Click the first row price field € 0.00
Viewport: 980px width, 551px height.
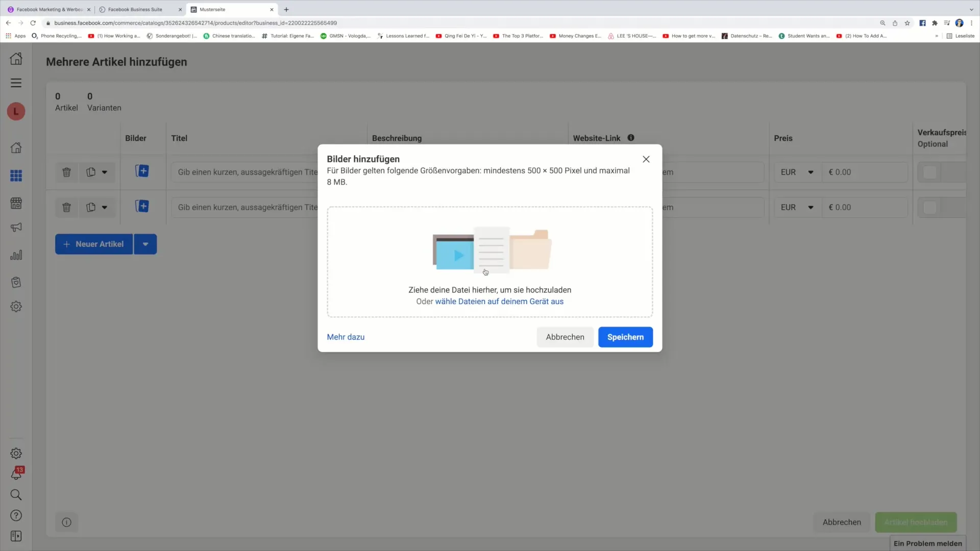[865, 172]
